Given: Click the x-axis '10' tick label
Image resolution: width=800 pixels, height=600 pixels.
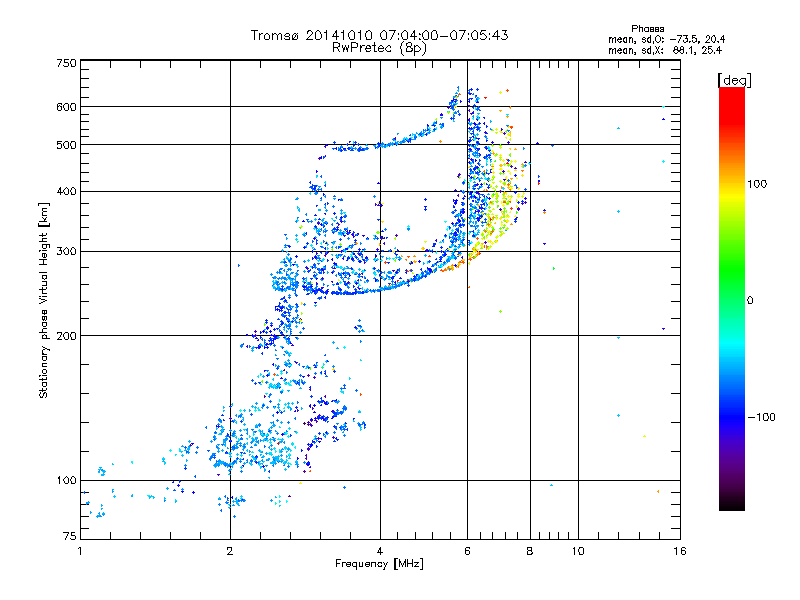Looking at the screenshot, I should [x=578, y=551].
